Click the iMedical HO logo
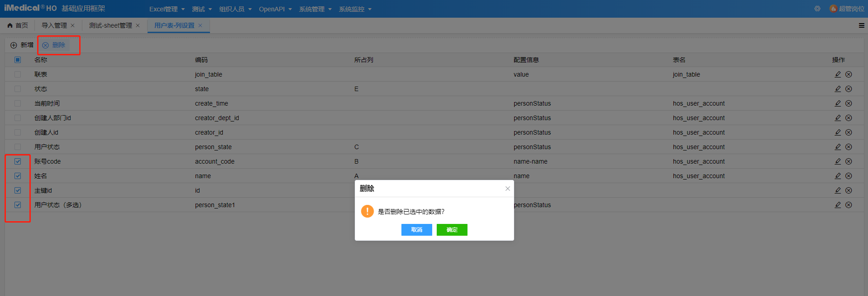Image resolution: width=868 pixels, height=296 pixels. [30, 8]
